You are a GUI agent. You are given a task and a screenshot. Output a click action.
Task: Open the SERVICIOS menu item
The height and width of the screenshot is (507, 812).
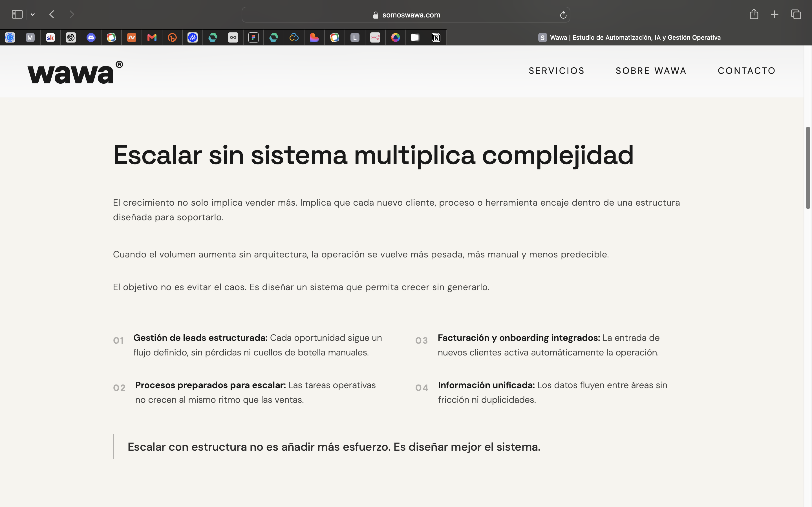[557, 71]
